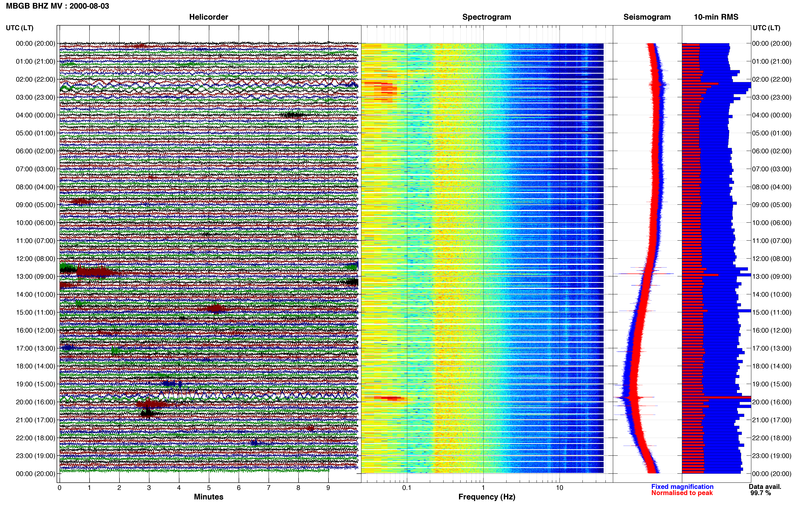Click the left 20:00 (16:00) time label

[36, 402]
